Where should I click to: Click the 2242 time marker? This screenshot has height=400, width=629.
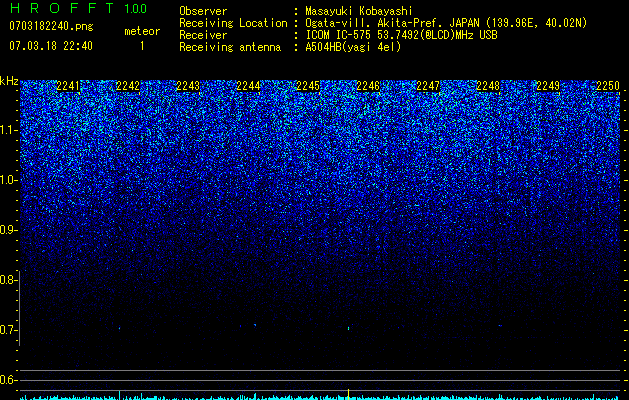[x=128, y=86]
